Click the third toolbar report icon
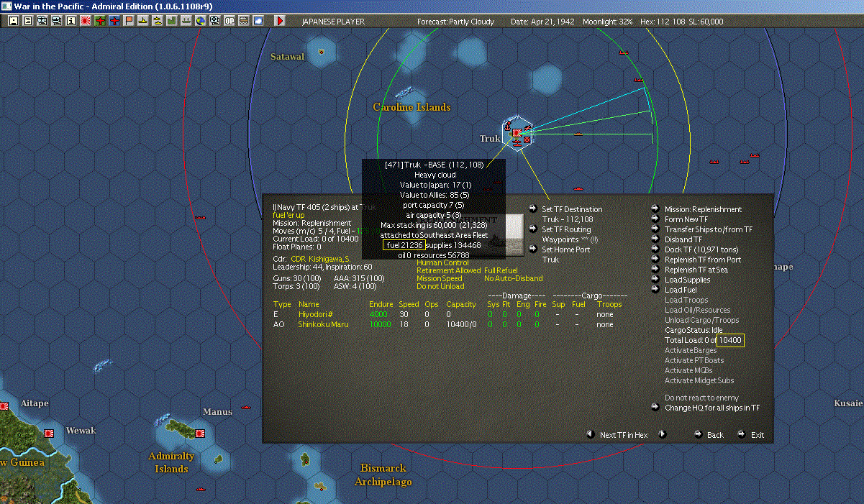 point(42,21)
